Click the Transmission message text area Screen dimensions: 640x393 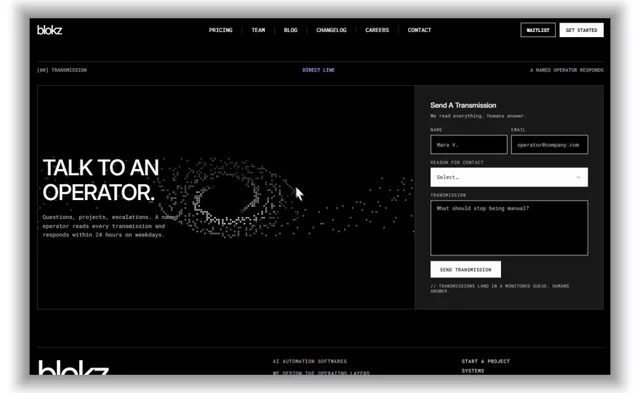(x=509, y=228)
